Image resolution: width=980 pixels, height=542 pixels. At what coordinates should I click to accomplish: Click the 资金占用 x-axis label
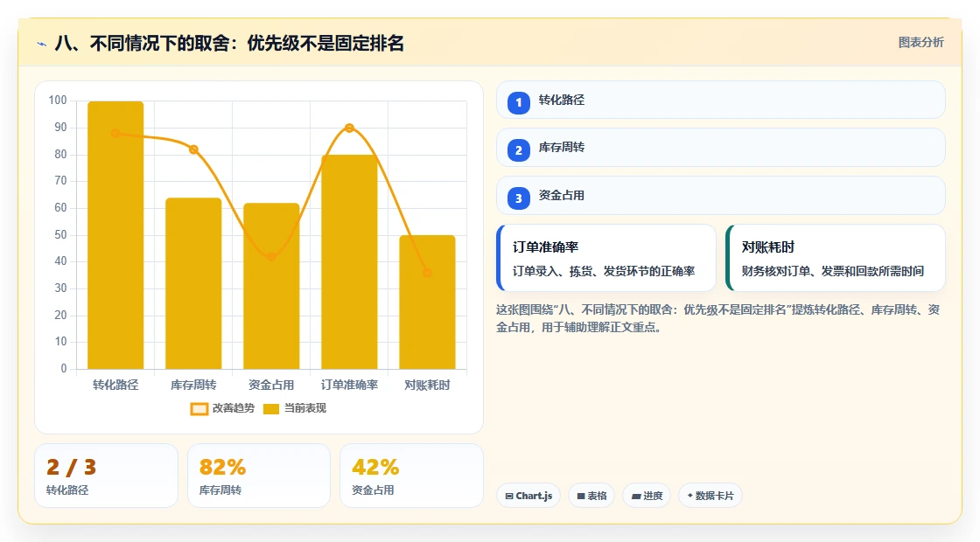[x=271, y=385]
